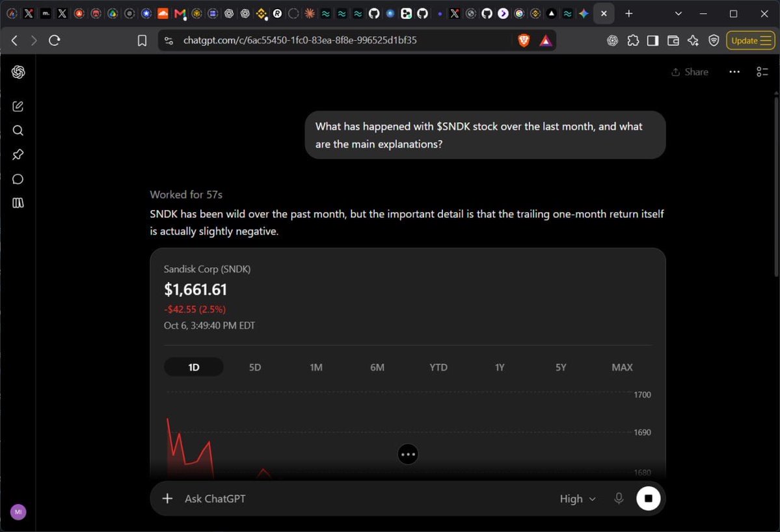Reload the current page
Screen dimensions: 780x532
click(54, 40)
